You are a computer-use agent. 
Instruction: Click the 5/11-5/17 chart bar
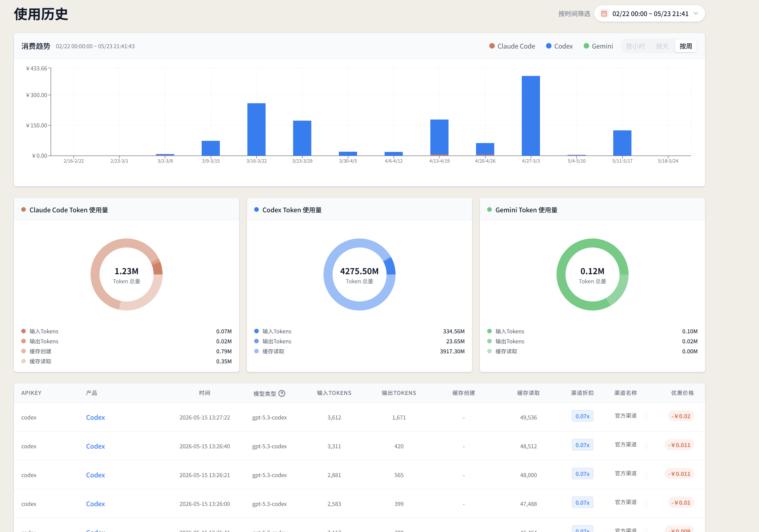click(622, 143)
